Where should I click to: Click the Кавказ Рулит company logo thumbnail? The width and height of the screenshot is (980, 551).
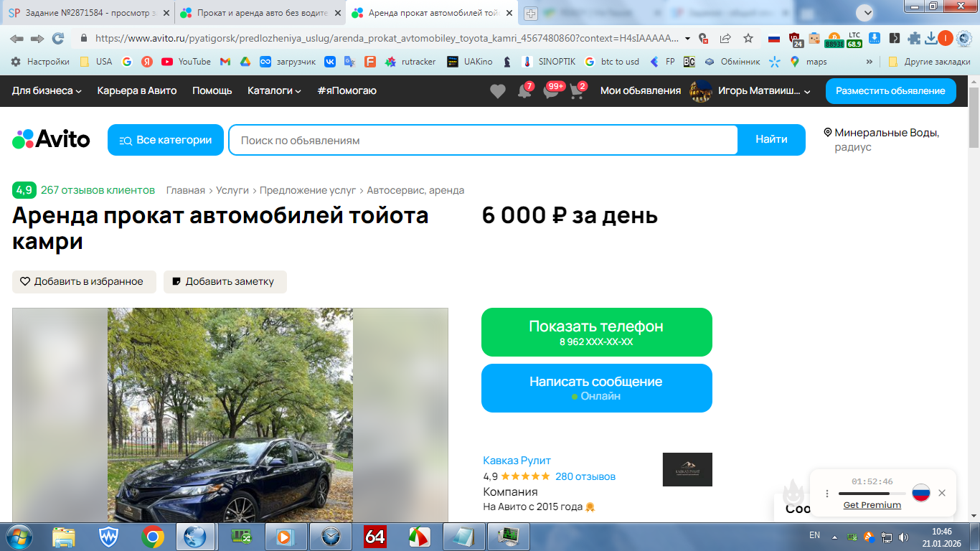[687, 469]
